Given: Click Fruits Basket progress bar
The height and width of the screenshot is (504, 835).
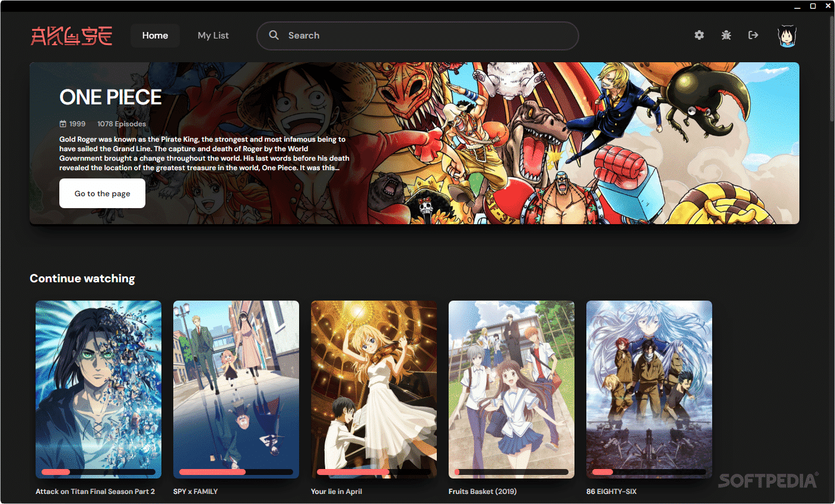Looking at the screenshot, I should 512,472.
